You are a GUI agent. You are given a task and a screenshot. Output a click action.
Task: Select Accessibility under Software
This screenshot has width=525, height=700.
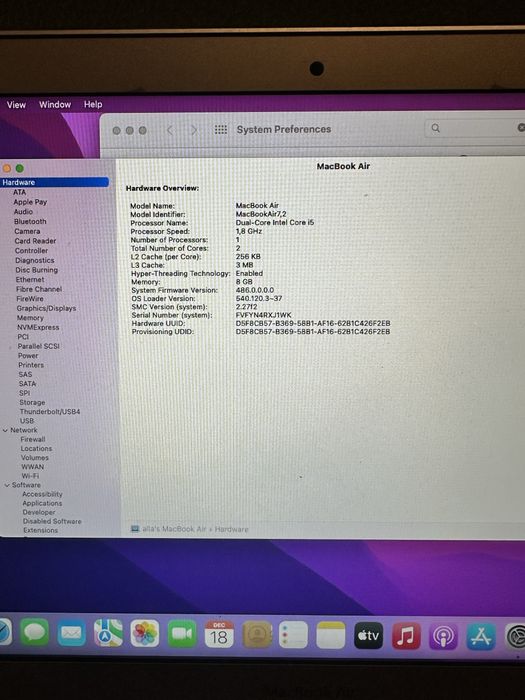(42, 494)
